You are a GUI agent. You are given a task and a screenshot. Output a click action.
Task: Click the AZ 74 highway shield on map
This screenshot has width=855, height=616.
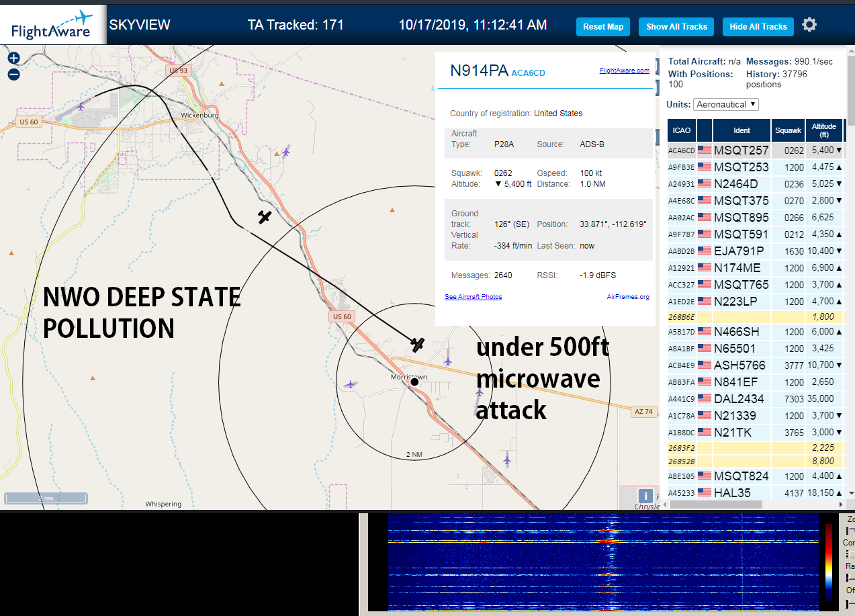pos(645,411)
